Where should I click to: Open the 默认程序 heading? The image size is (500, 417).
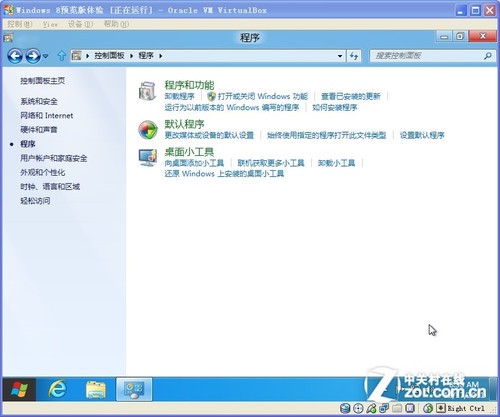coord(184,124)
